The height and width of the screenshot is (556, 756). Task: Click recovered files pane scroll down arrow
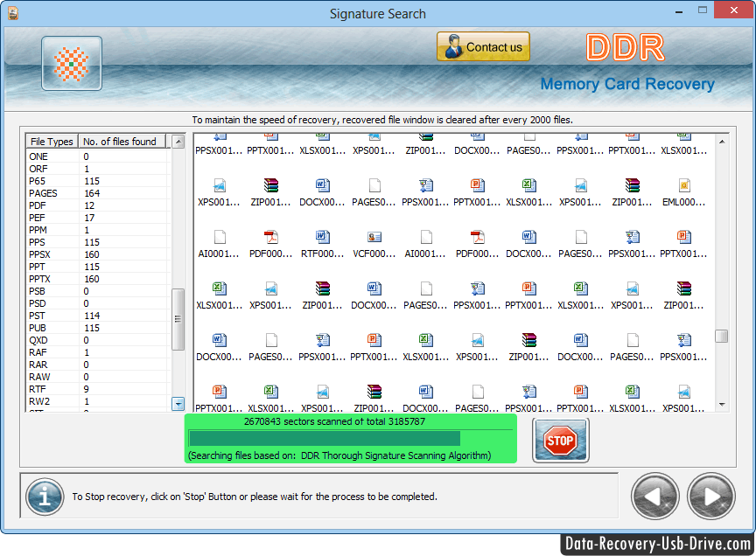point(722,405)
